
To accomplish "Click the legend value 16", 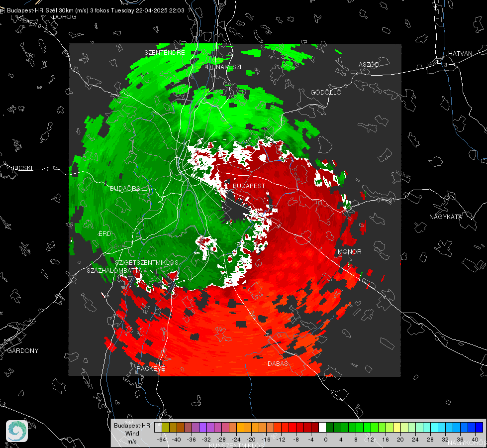I will pyautogui.click(x=385, y=440).
